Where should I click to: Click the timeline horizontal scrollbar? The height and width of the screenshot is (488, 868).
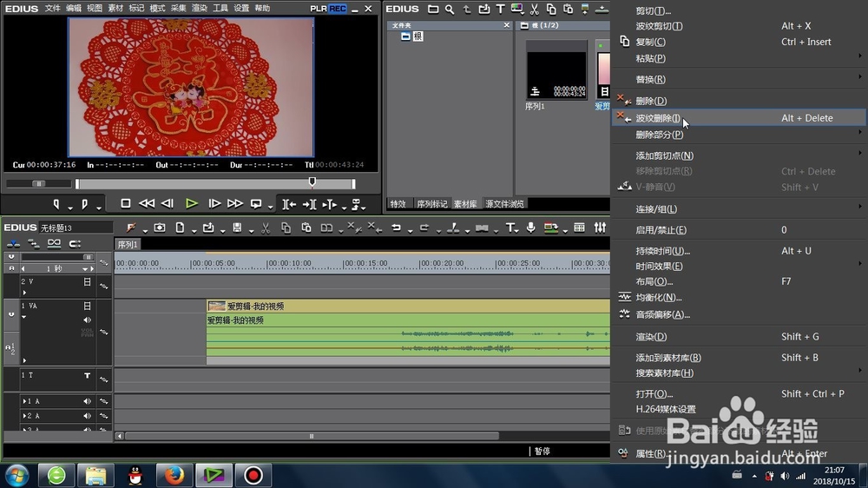pos(312,436)
